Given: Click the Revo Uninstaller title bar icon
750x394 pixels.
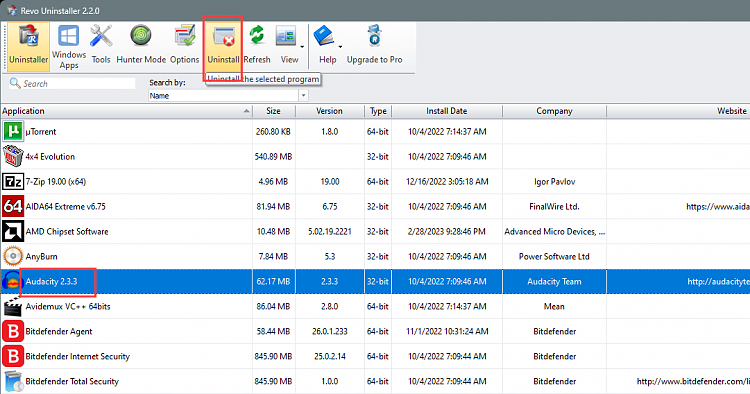Looking at the screenshot, I should (11, 10).
